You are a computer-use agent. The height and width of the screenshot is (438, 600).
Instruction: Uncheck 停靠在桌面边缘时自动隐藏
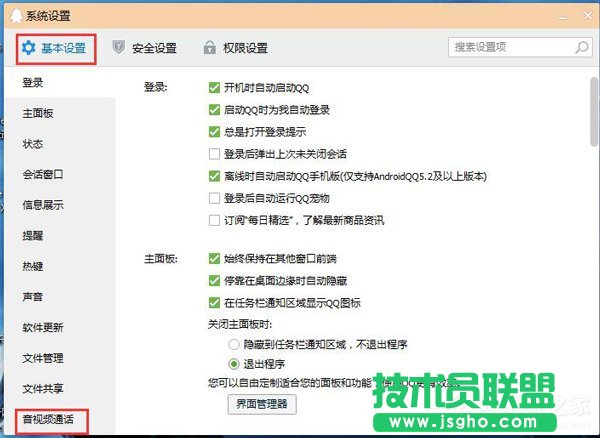click(x=214, y=281)
